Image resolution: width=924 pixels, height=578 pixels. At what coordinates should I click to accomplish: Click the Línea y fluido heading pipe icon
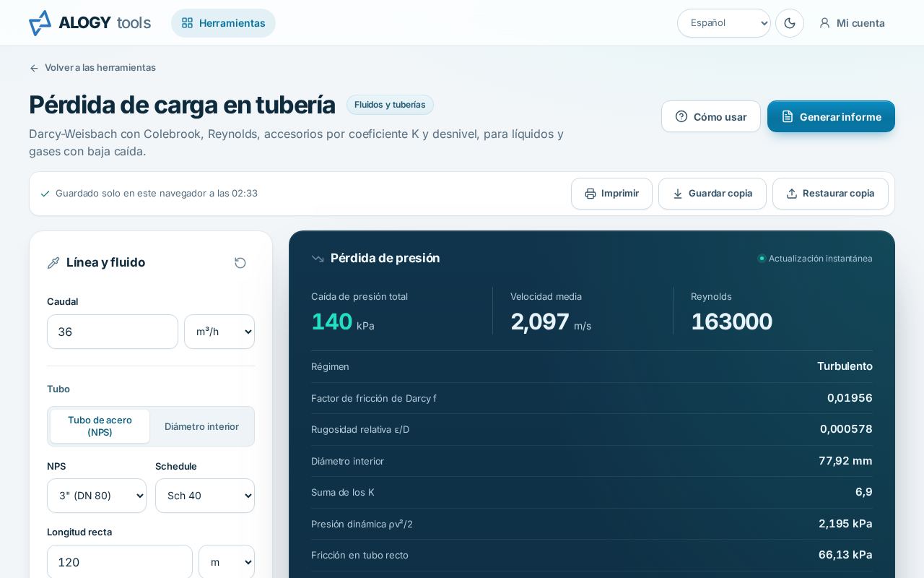point(53,263)
